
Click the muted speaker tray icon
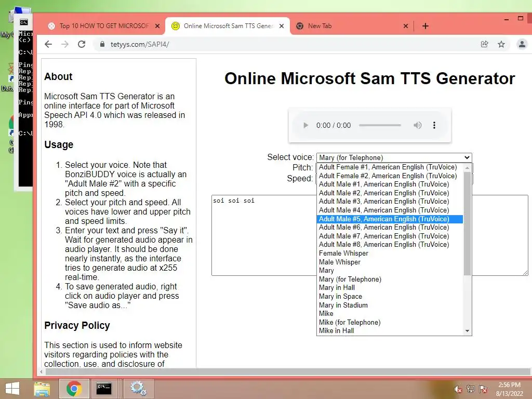click(458, 389)
